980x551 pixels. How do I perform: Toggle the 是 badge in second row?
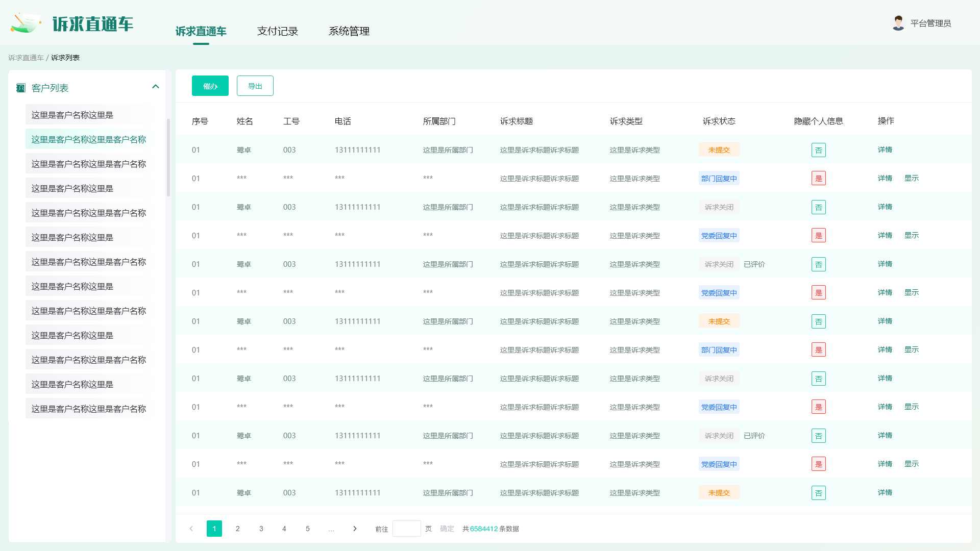coord(818,179)
